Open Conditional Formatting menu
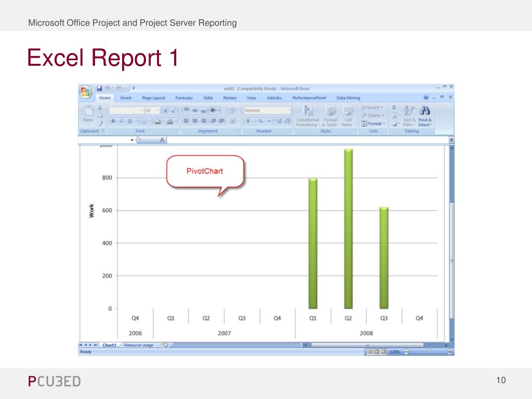 pyautogui.click(x=308, y=116)
